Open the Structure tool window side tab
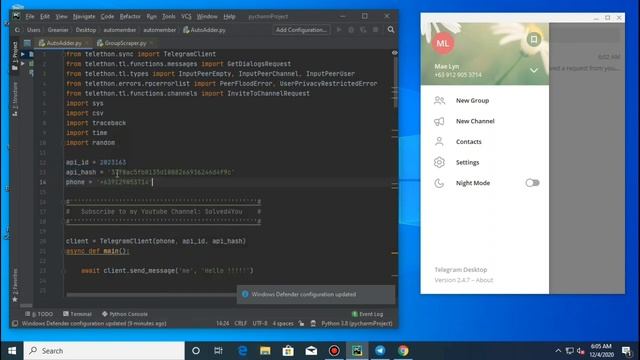 click(x=15, y=99)
